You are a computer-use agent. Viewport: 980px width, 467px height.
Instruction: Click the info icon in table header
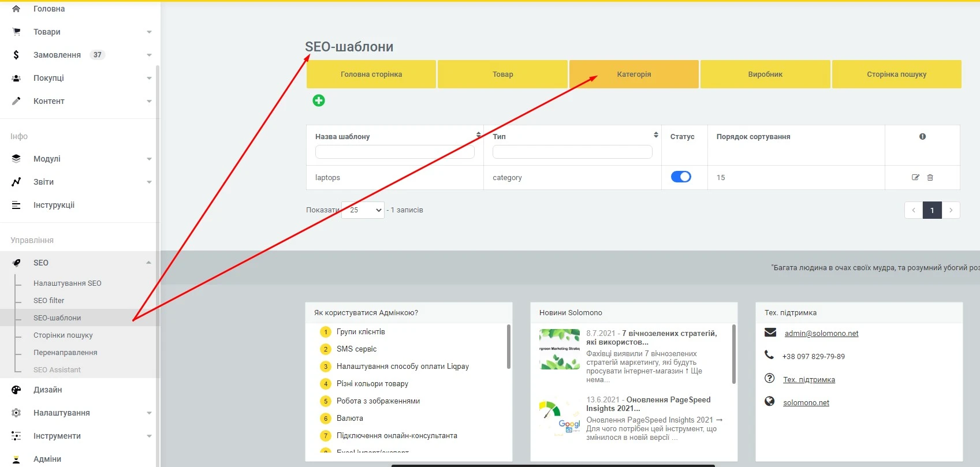[x=922, y=137]
